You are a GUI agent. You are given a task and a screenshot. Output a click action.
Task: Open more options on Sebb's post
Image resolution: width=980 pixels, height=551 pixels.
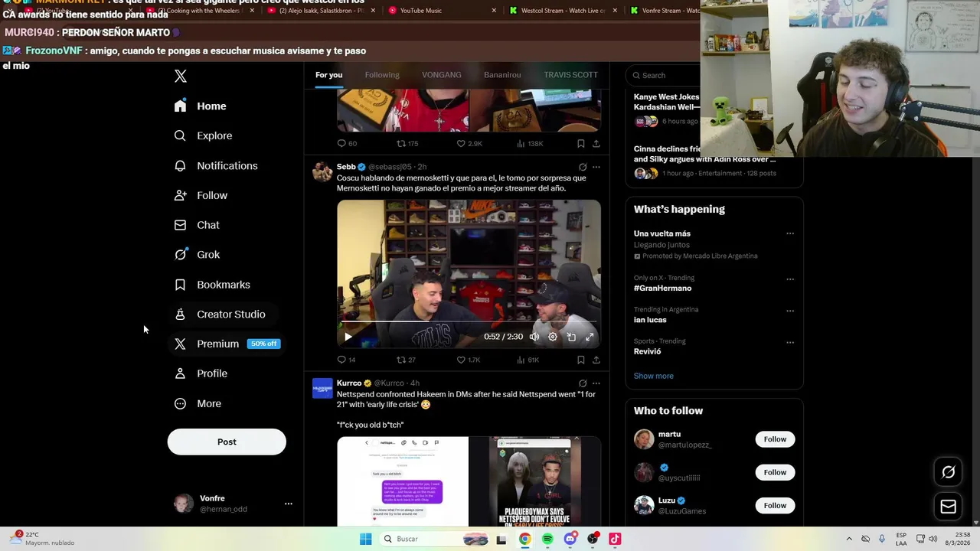tap(596, 167)
